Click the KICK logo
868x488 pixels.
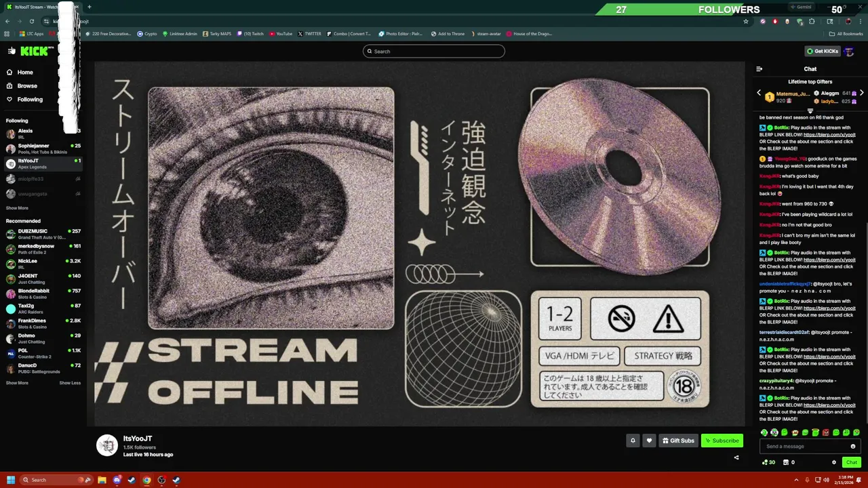[x=34, y=51]
